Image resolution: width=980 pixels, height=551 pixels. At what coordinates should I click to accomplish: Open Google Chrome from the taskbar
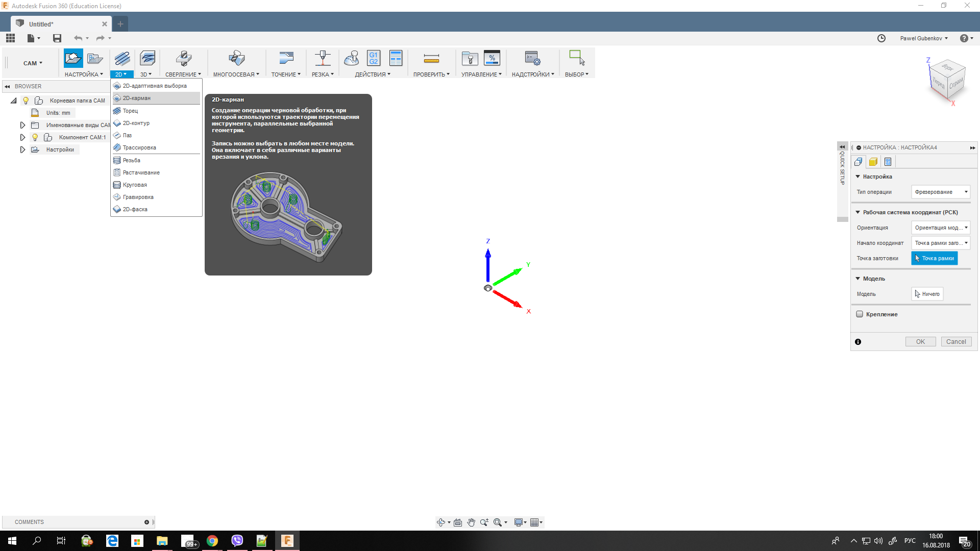(212, 541)
